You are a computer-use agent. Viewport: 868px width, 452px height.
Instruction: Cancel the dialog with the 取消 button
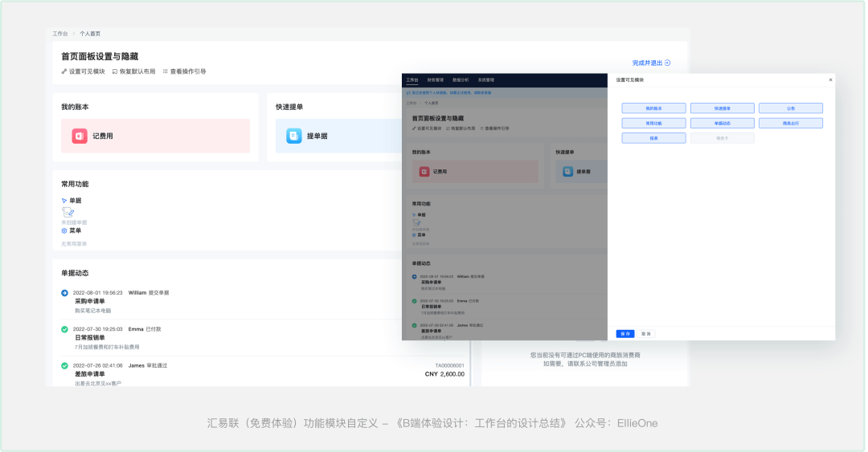click(646, 334)
